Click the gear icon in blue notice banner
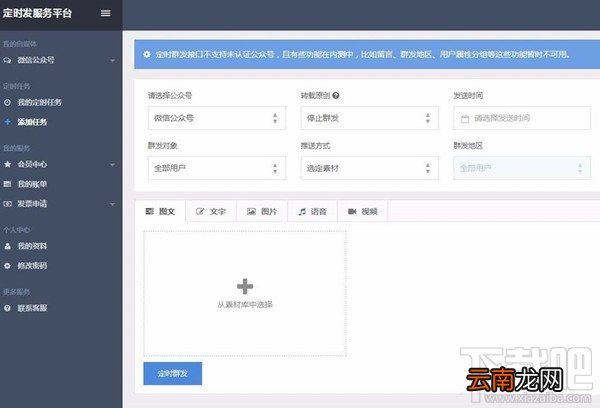Screen dimensions: 600x408 (x=147, y=54)
